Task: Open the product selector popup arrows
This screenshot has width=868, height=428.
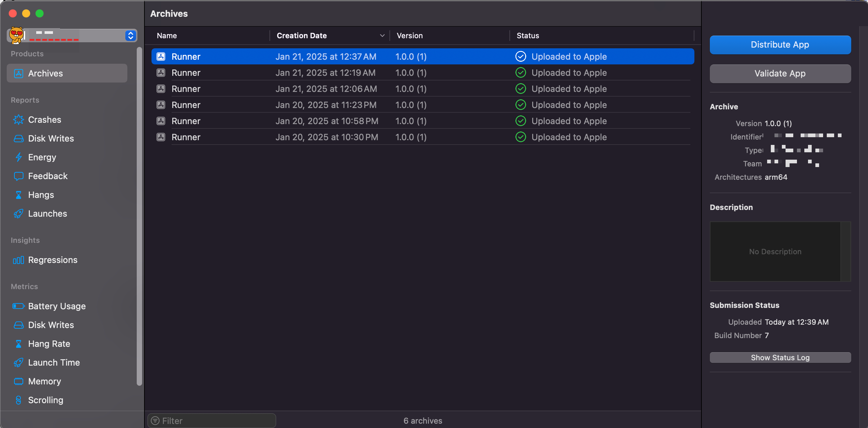Action: pyautogui.click(x=131, y=36)
